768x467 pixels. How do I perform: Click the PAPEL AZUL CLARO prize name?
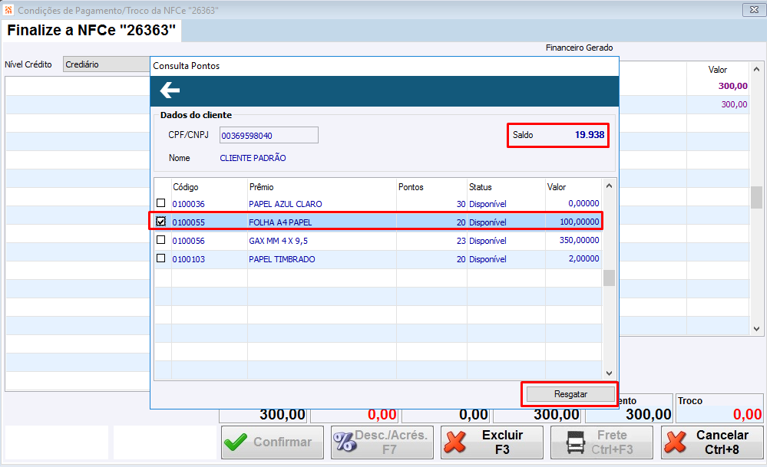click(285, 204)
